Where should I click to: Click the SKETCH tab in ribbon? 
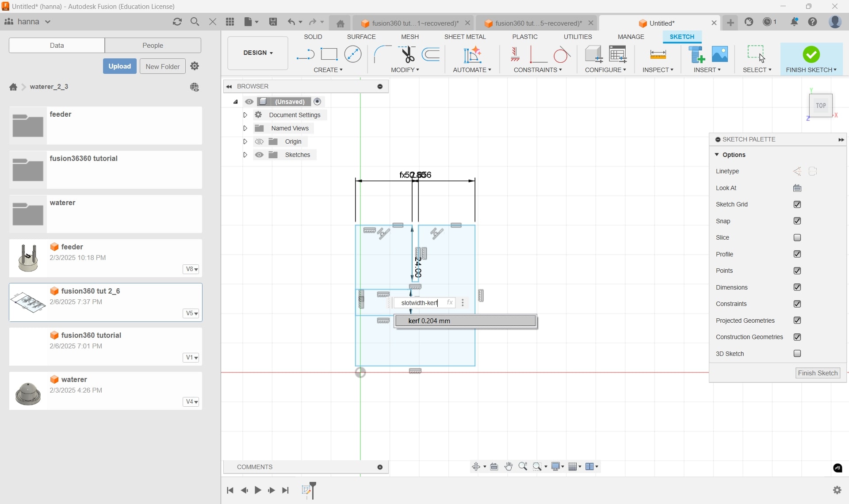tap(682, 37)
